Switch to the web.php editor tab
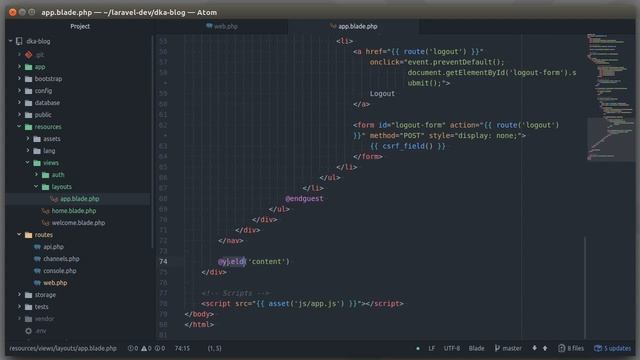The height and width of the screenshot is (360, 640). pyautogui.click(x=222, y=26)
